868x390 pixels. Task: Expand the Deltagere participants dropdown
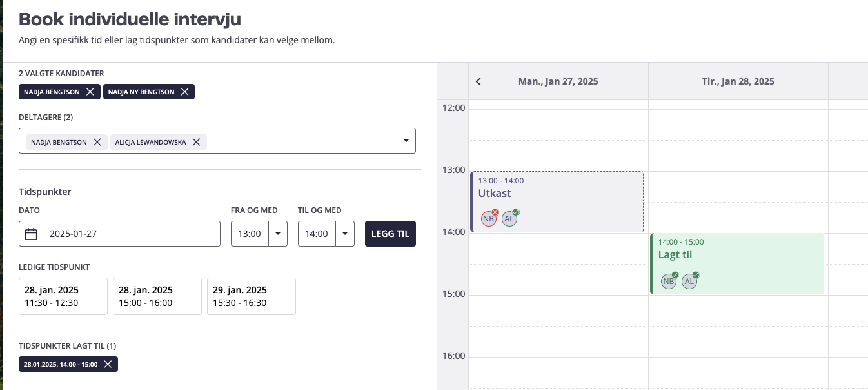(x=406, y=141)
